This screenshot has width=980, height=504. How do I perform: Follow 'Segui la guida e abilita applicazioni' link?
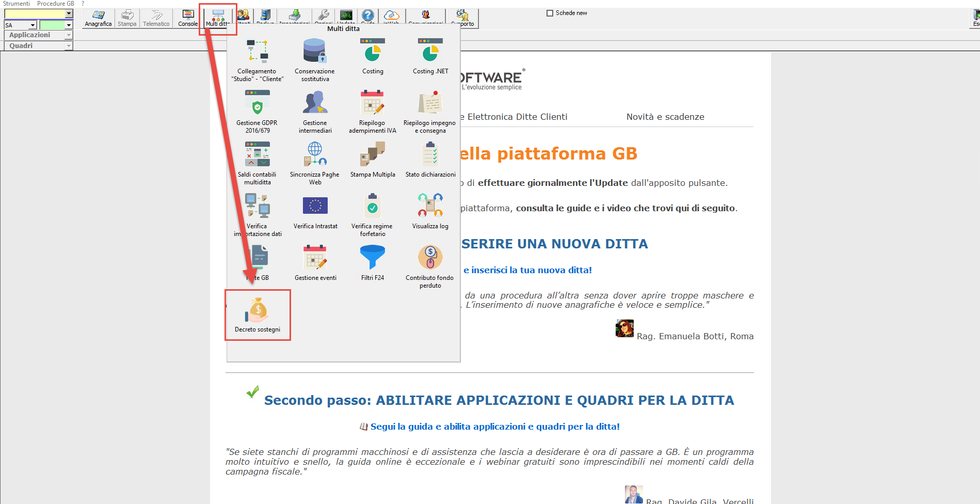pos(495,427)
